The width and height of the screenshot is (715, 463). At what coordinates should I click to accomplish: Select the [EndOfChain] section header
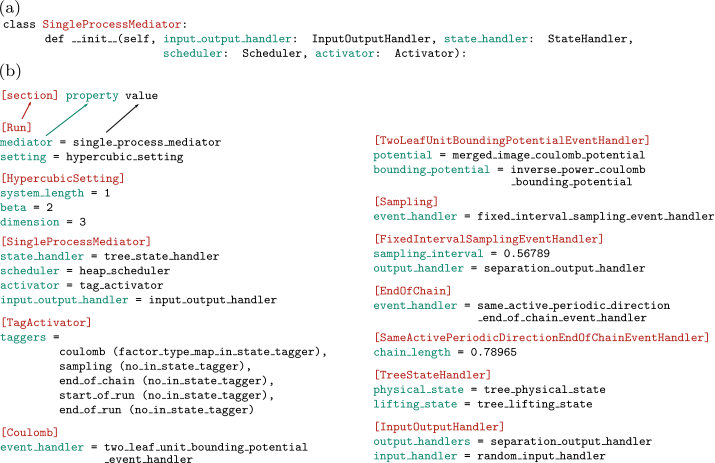coord(413,291)
